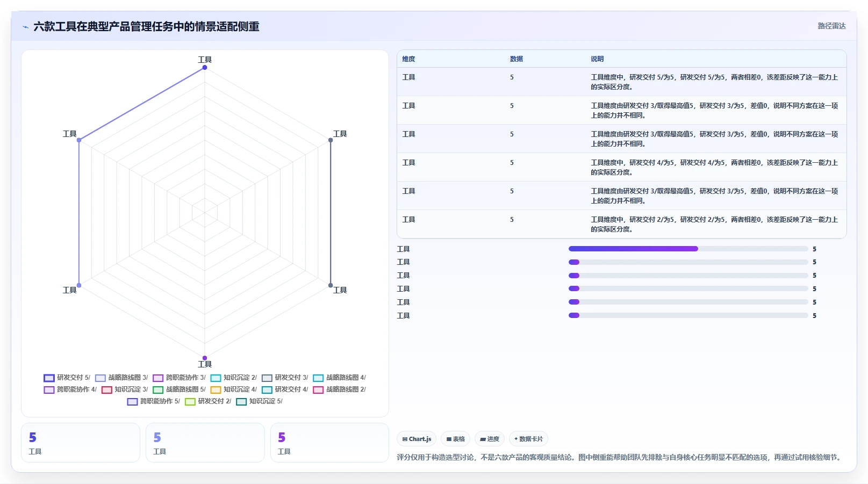Click the 路径雷达 label in the header
868x484 pixels.
(x=831, y=26)
